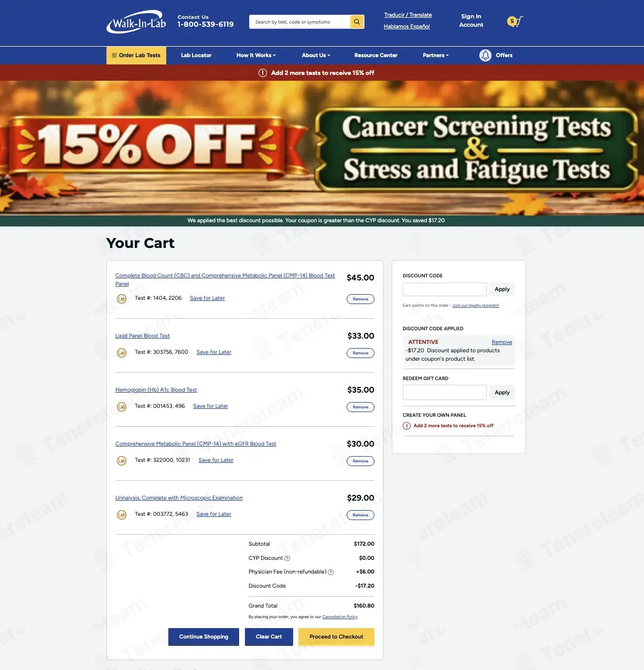Remove the ATTENTIVE discount code
644x670 pixels.
502,342
